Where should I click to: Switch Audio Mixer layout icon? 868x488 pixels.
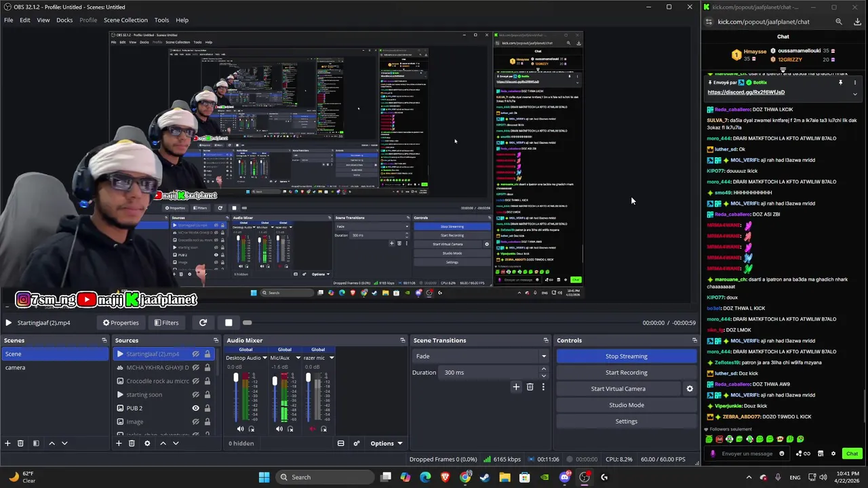[340, 443]
